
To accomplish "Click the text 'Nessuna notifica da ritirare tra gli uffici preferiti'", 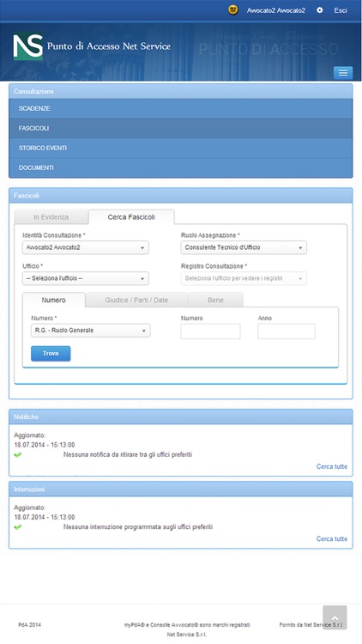I will (128, 454).
